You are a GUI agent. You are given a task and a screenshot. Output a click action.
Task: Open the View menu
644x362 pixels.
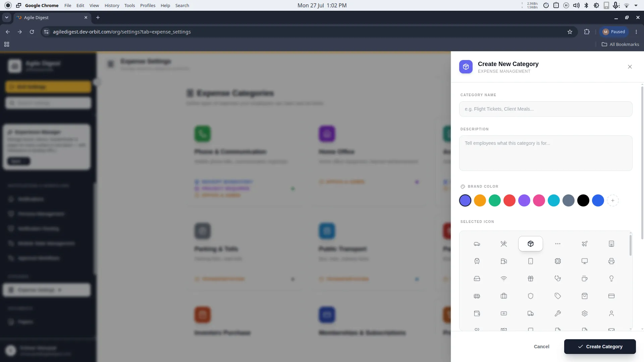coord(94,5)
